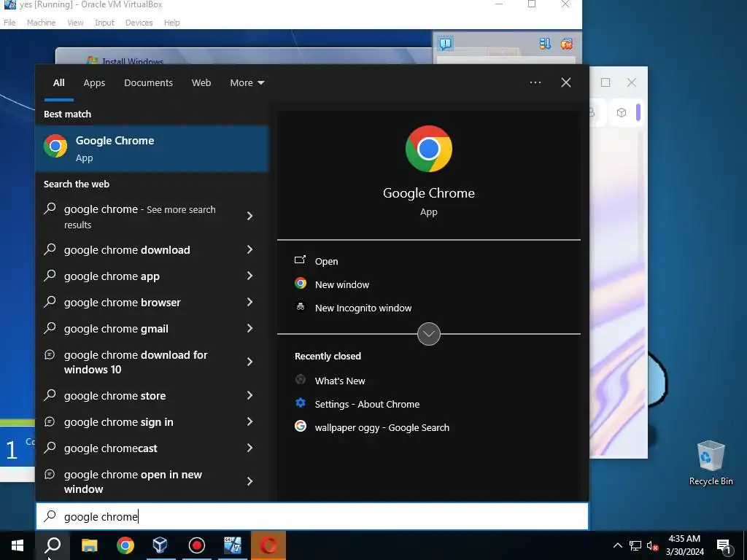
Task: Show hidden tray icons arrow
Action: 617,545
